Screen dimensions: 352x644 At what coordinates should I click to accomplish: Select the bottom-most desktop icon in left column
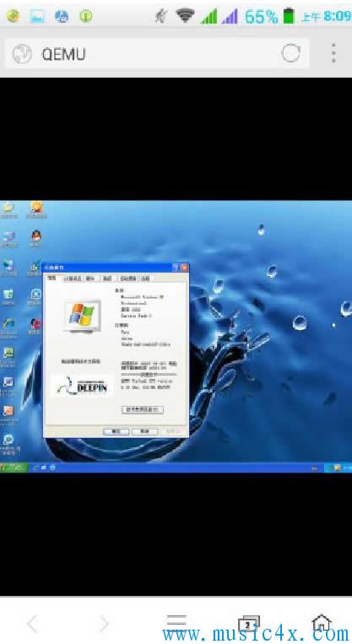[8, 444]
